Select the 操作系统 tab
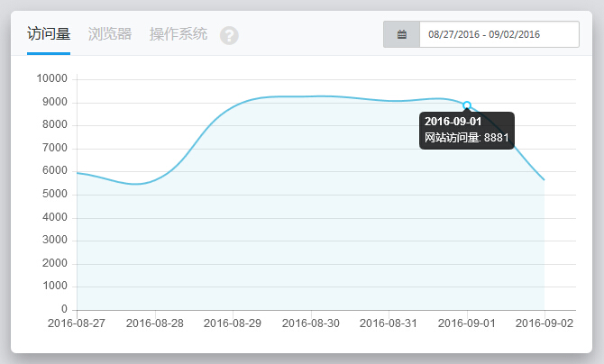Image resolution: width=604 pixels, height=364 pixels. click(x=178, y=34)
